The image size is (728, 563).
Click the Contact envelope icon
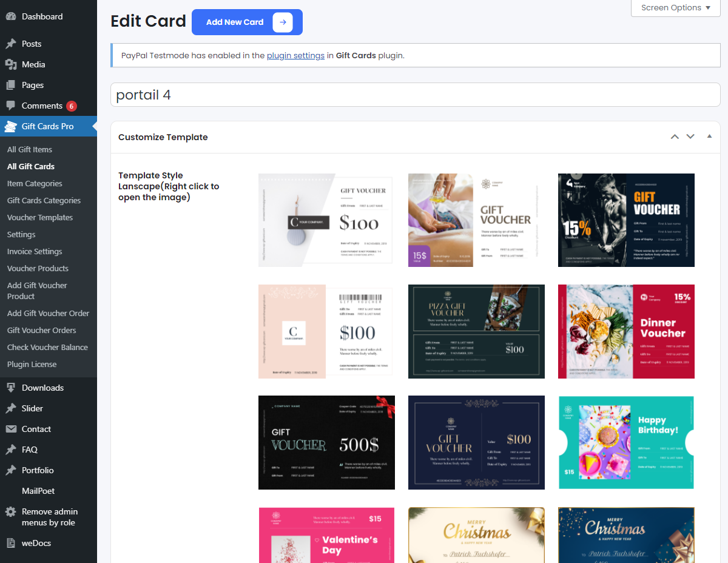(11, 429)
